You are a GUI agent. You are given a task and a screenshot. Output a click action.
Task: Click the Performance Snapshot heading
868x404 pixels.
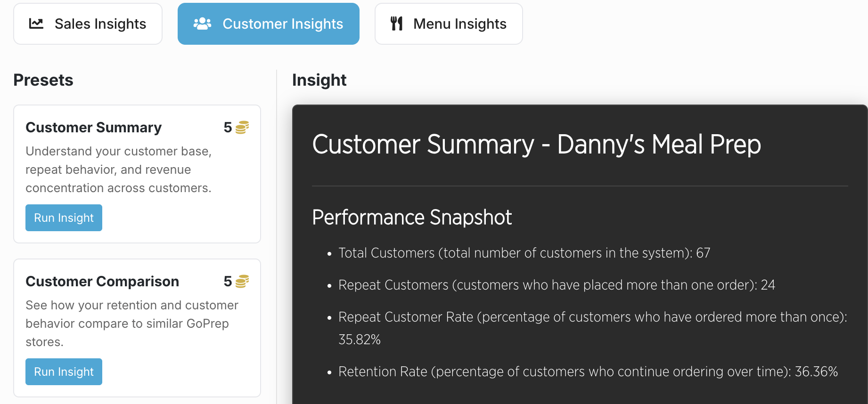pos(412,218)
